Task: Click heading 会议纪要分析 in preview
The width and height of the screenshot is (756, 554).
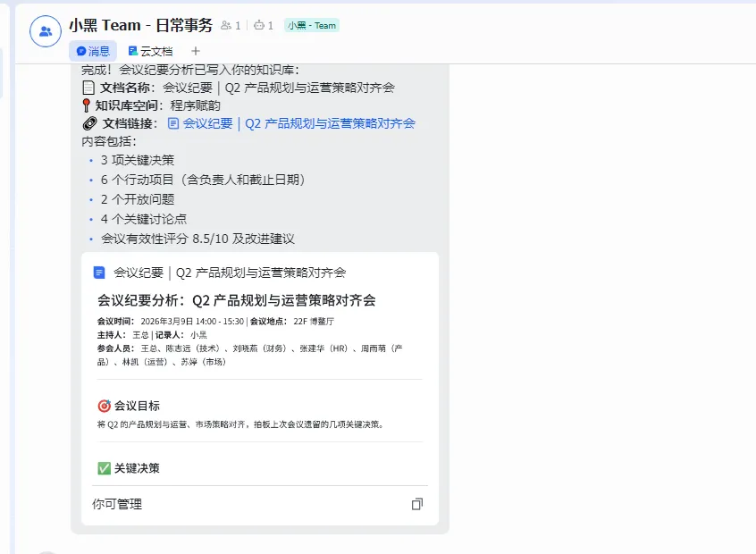Action: point(236,300)
